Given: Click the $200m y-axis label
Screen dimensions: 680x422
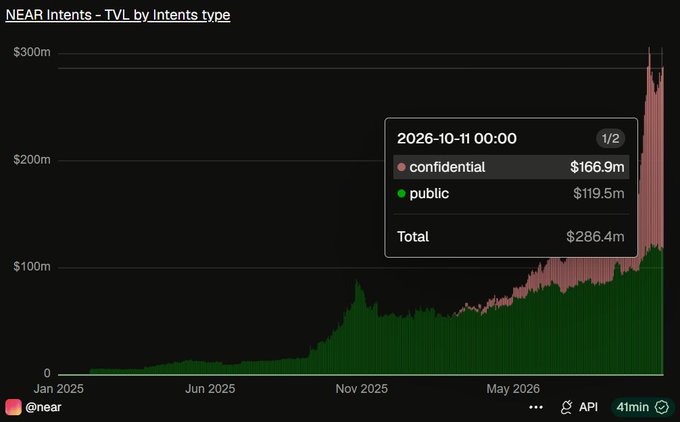Looking at the screenshot, I should [32, 160].
